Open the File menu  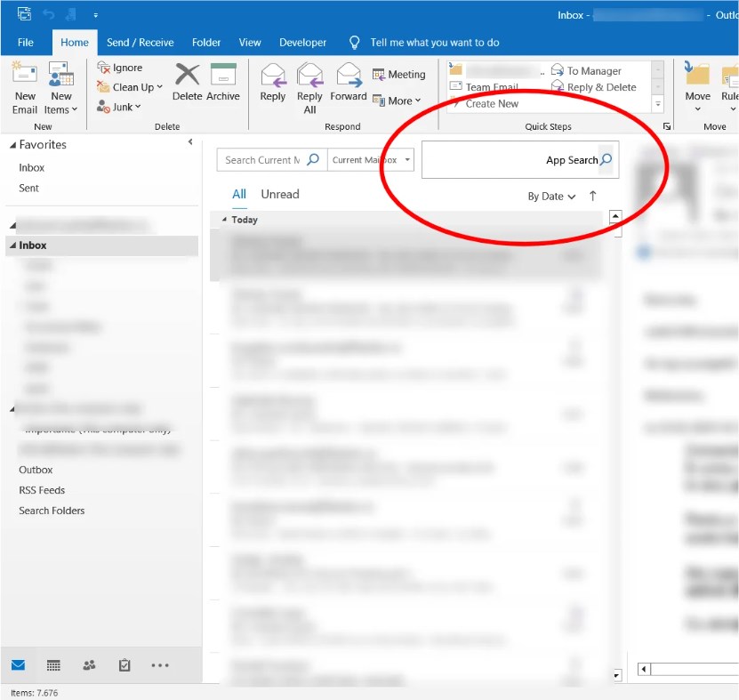(26, 43)
